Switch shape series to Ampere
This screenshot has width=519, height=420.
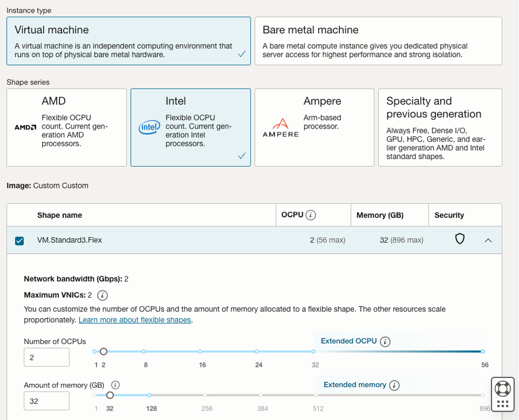314,127
